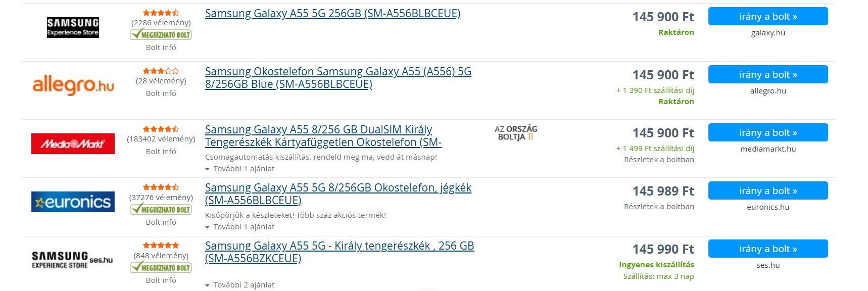The image size is (868, 291).
Task: Go to the galaxy.hu shop via irány a bolt
Action: 768,16
